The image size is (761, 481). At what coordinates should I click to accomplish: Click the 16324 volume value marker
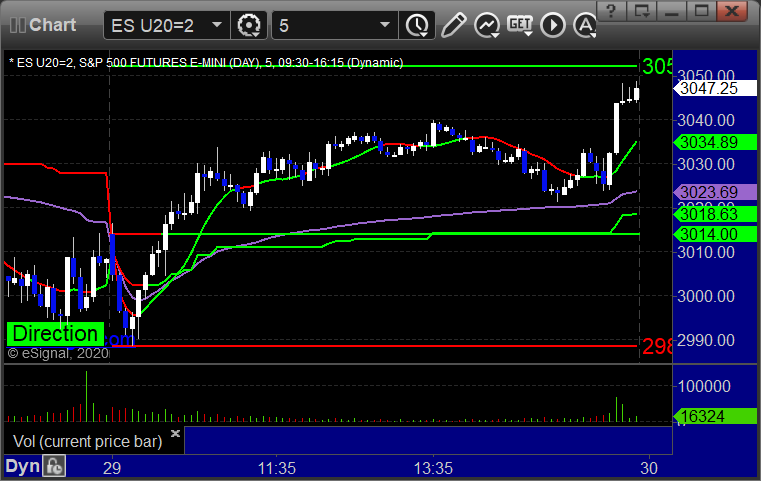click(715, 416)
